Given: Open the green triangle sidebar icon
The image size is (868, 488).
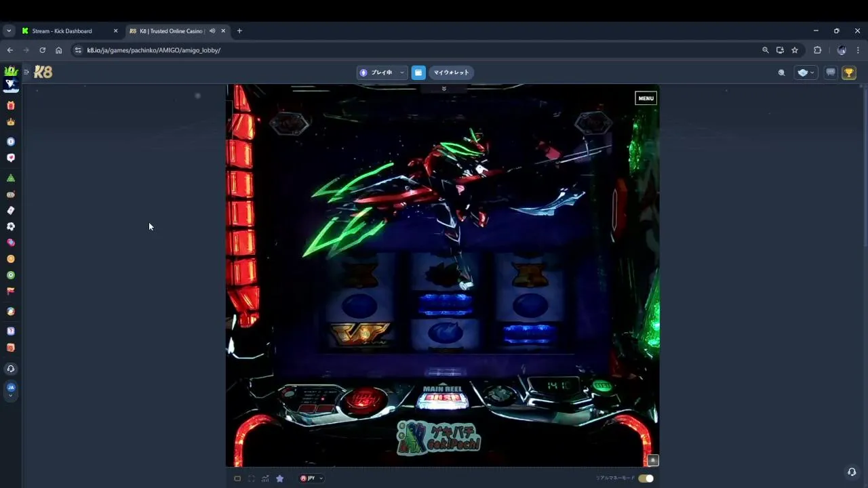Looking at the screenshot, I should (10, 178).
